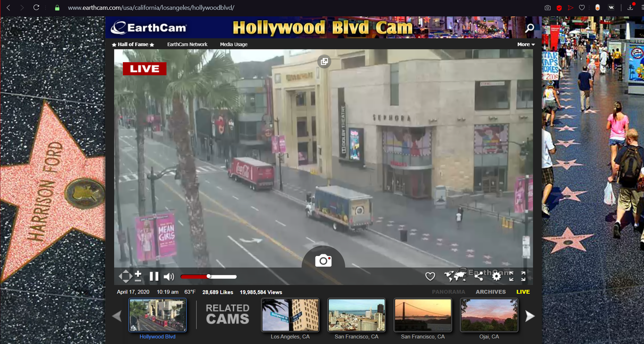Click the Ojai, CA label link
644x344 pixels.
pyautogui.click(x=489, y=336)
